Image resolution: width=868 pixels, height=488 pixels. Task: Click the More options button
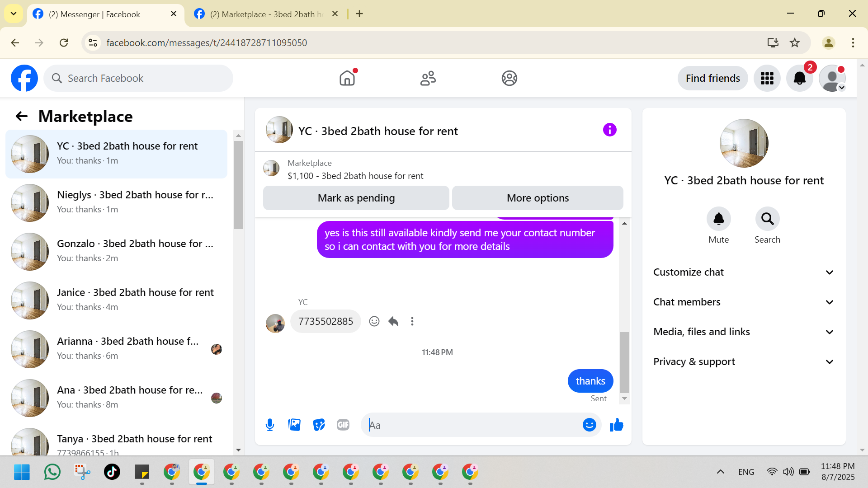538,198
